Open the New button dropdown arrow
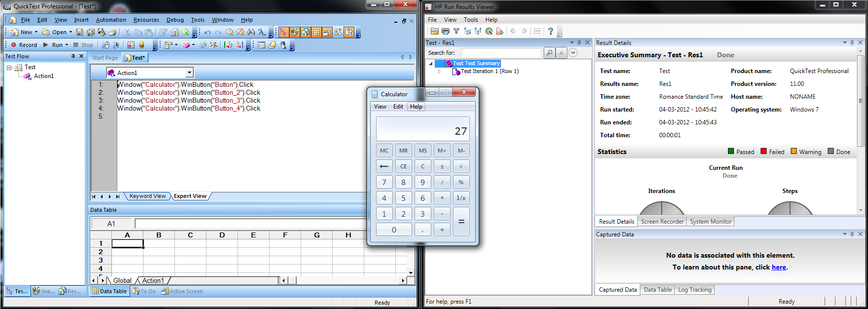The width and height of the screenshot is (868, 309). [36, 32]
